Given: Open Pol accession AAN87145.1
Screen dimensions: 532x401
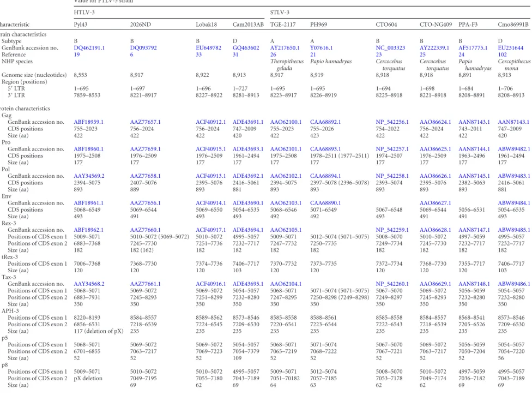Looking at the screenshot, I should click(474, 176).
